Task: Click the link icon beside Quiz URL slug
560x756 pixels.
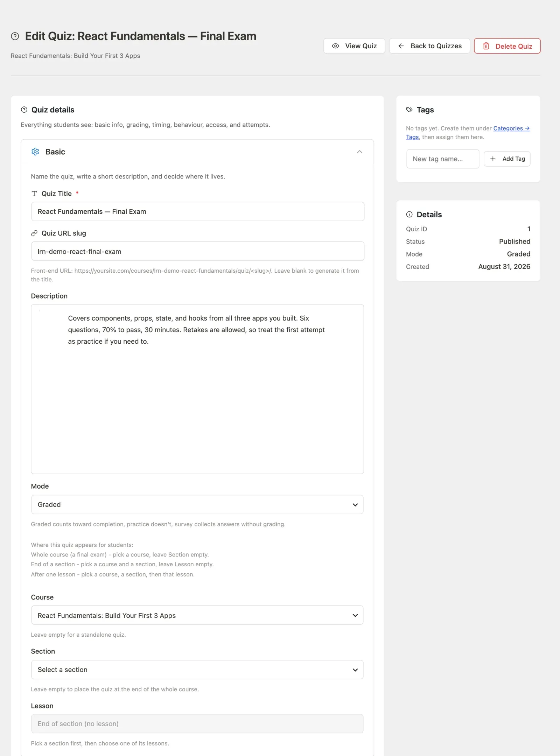Action: (x=34, y=233)
